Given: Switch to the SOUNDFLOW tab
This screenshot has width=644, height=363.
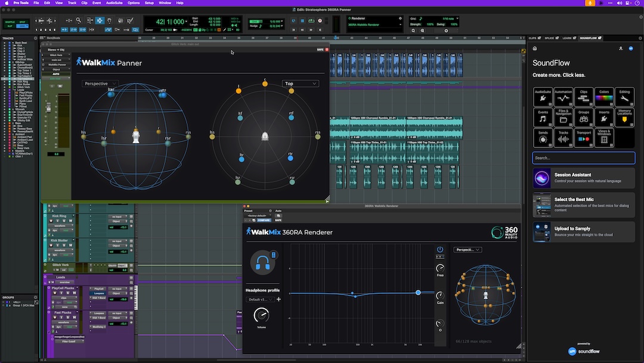Looking at the screenshot, I should click(x=587, y=37).
